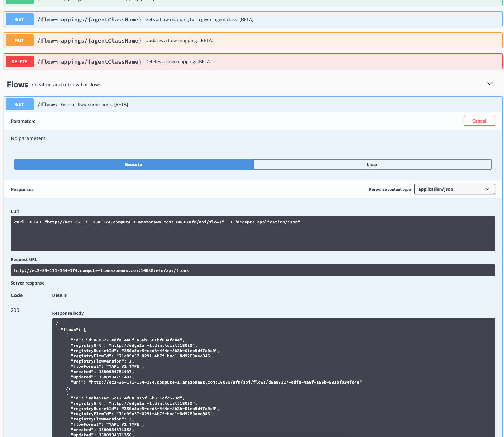Viewport: 504px width, 437px height.
Task: Click the uri line ending in 501bf034fd4e
Action: coord(217,382)
